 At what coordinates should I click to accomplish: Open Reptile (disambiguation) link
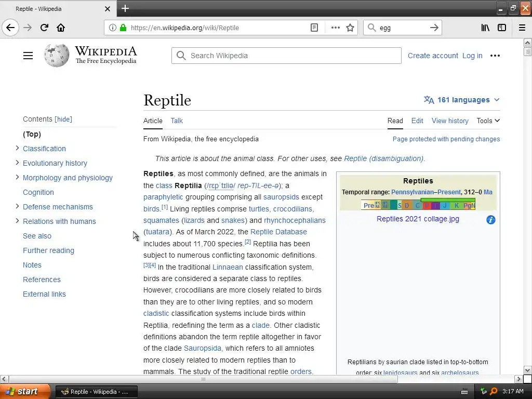tap(384, 158)
